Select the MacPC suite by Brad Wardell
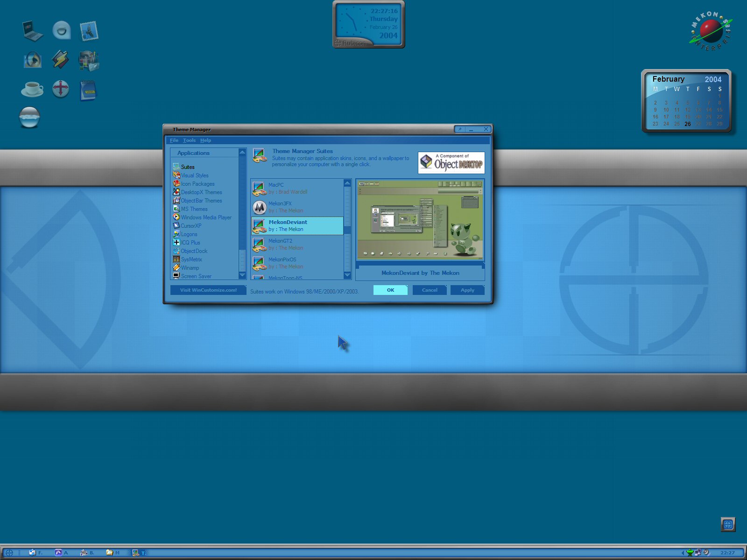This screenshot has width=747, height=560. pyautogui.click(x=297, y=188)
